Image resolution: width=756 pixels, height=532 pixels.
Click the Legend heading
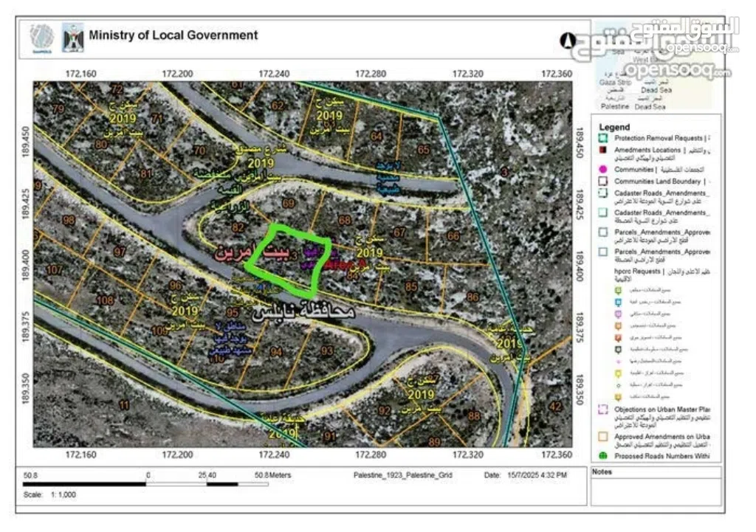click(x=614, y=127)
